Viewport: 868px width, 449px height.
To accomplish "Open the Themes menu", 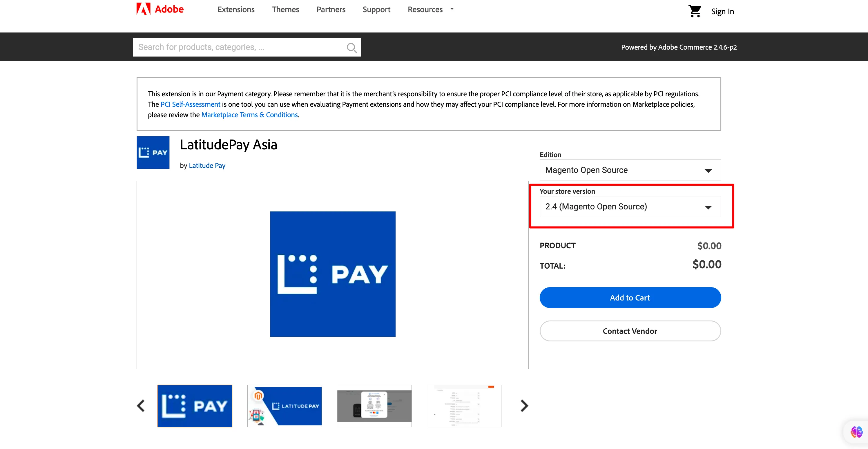I will (285, 10).
